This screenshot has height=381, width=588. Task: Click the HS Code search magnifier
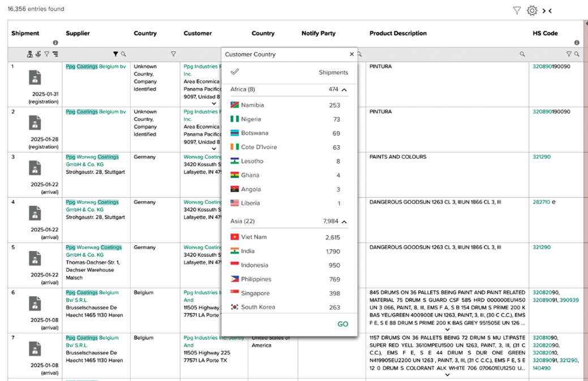(x=577, y=54)
